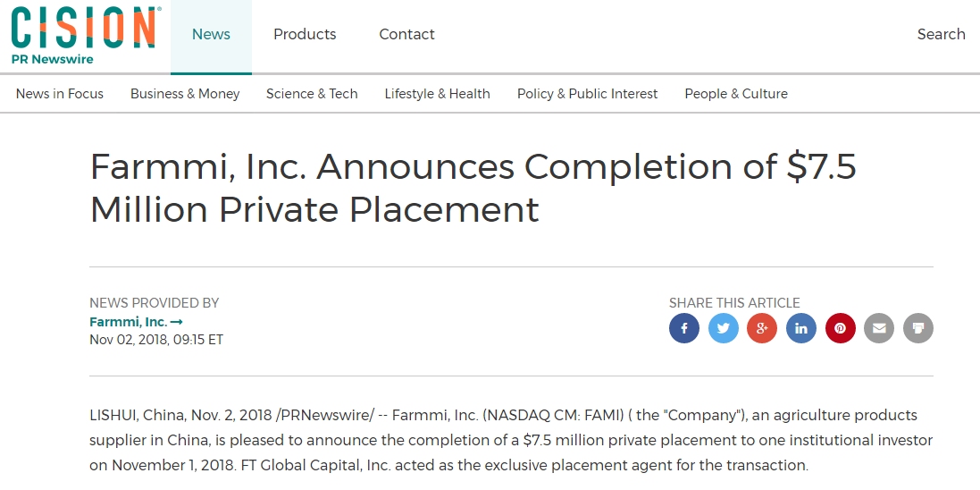Browse News in Focus category

59,94
